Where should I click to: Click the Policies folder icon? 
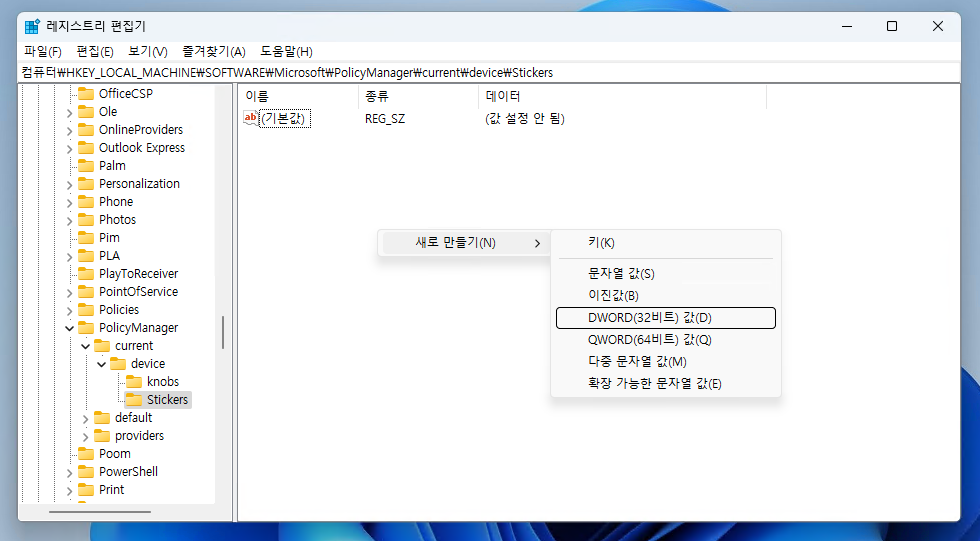[86, 310]
